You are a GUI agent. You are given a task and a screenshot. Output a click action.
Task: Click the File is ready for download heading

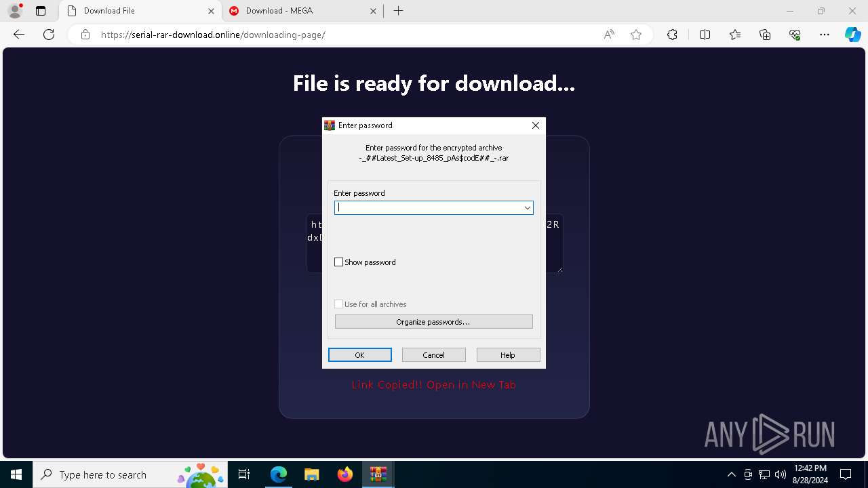pyautogui.click(x=434, y=83)
